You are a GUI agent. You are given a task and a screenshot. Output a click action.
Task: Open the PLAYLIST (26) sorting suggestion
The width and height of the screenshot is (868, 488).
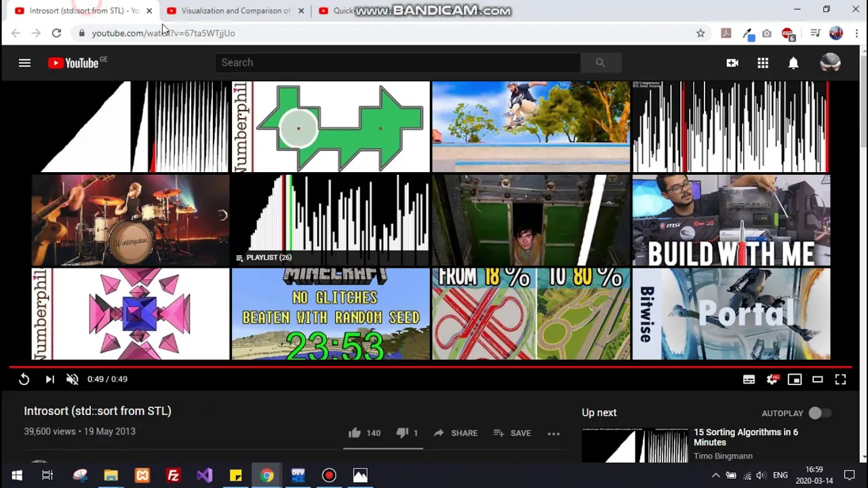331,220
